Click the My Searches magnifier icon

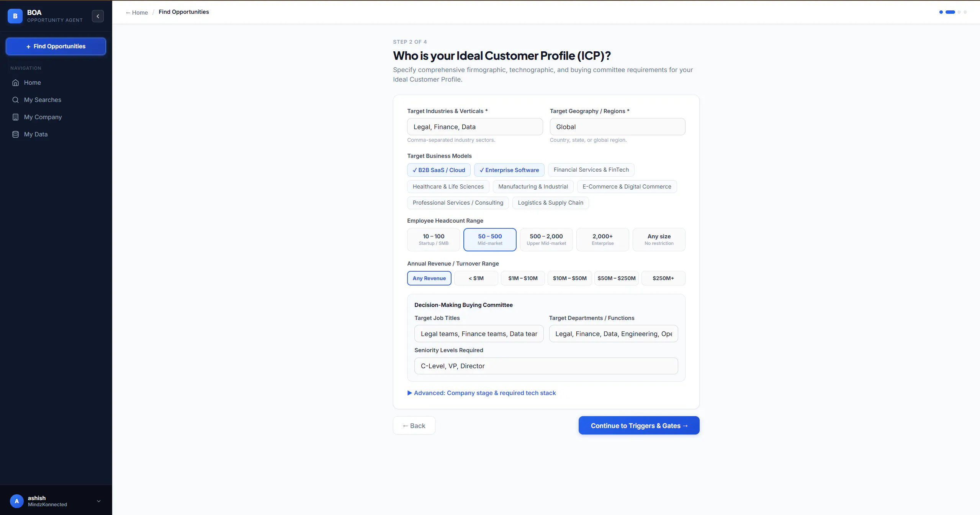[15, 100]
